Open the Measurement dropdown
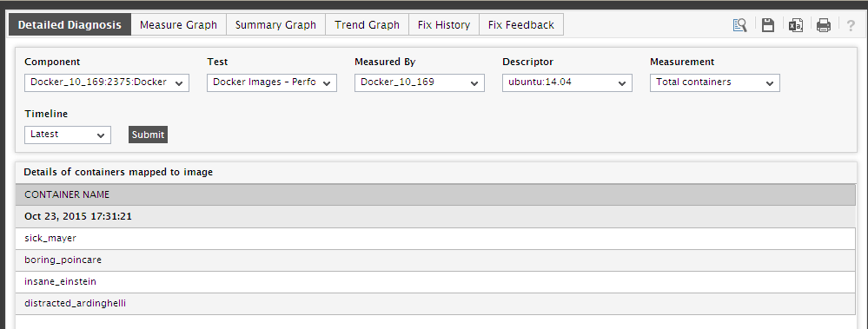Viewport: 868px width, 329px height. [715, 82]
